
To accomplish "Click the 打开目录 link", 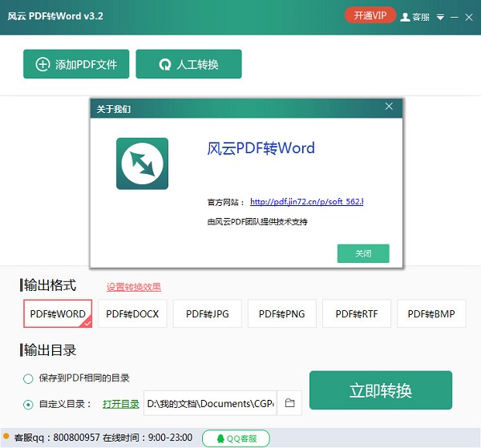I will (121, 404).
